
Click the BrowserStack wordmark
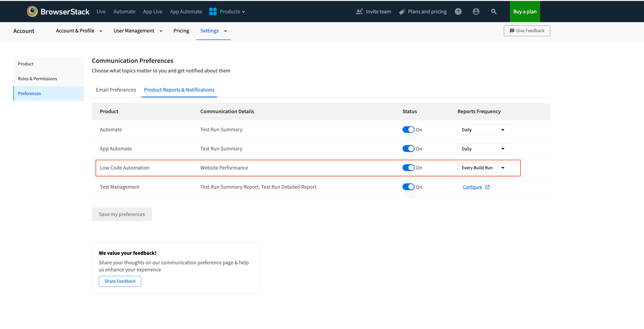coord(65,12)
